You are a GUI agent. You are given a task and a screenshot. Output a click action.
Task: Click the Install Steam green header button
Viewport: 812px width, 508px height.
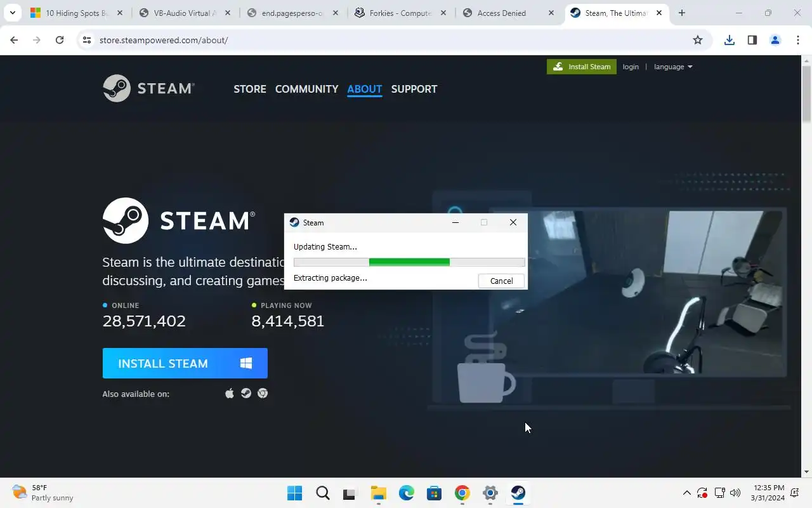[582, 67]
